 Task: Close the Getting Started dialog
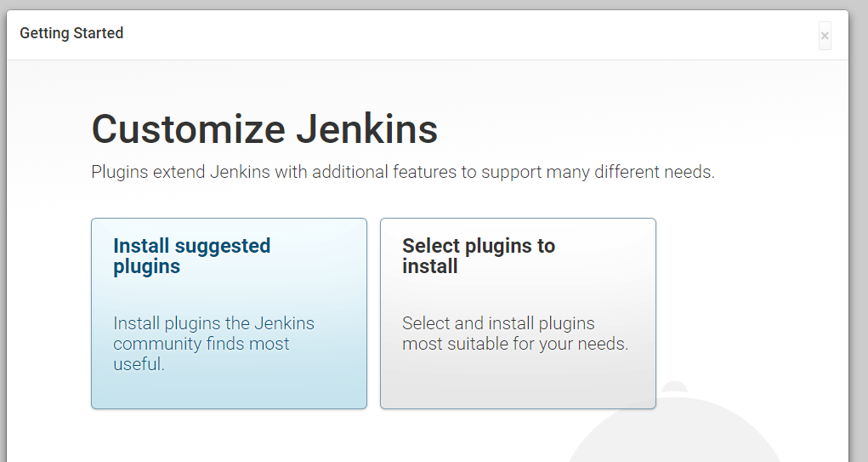click(x=825, y=36)
